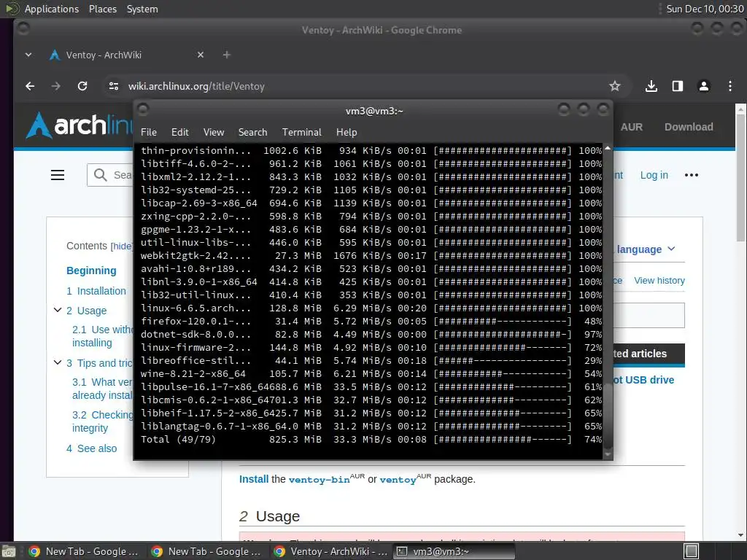The height and width of the screenshot is (560, 747).
Task: Open the ventoy-bin AUR package link
Action: click(320, 480)
